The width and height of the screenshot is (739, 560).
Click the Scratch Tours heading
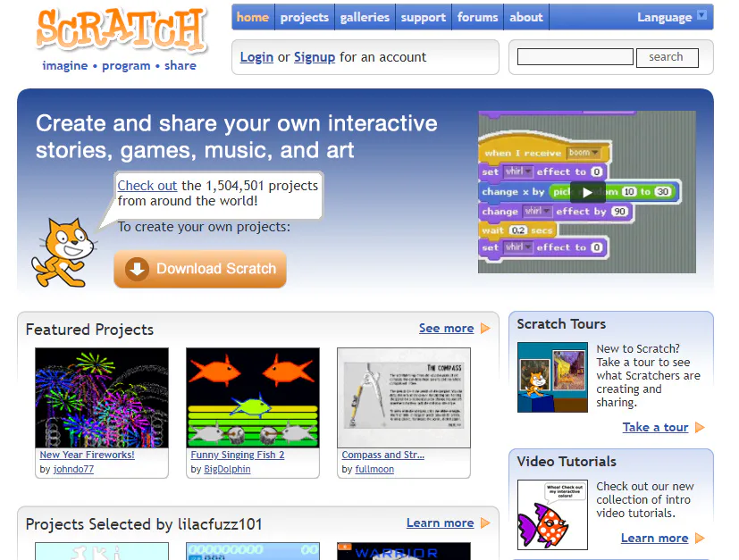[561, 324]
